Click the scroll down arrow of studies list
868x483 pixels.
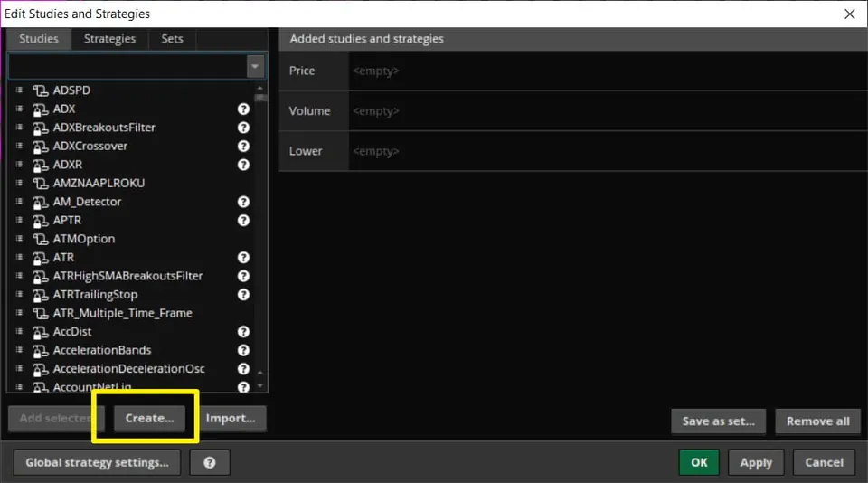pos(260,385)
